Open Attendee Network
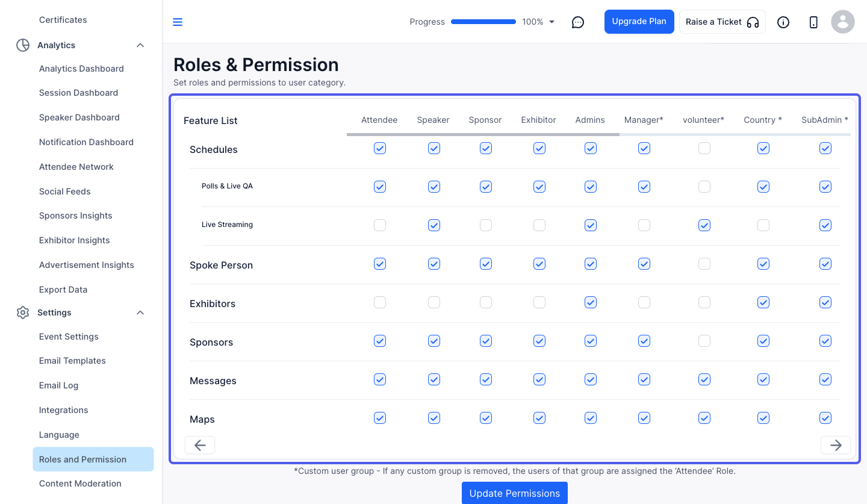Screen dimensions: 867x504 [x=76, y=167]
